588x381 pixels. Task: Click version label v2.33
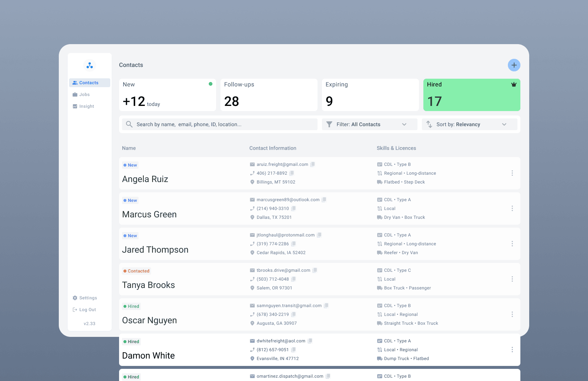[x=90, y=324]
